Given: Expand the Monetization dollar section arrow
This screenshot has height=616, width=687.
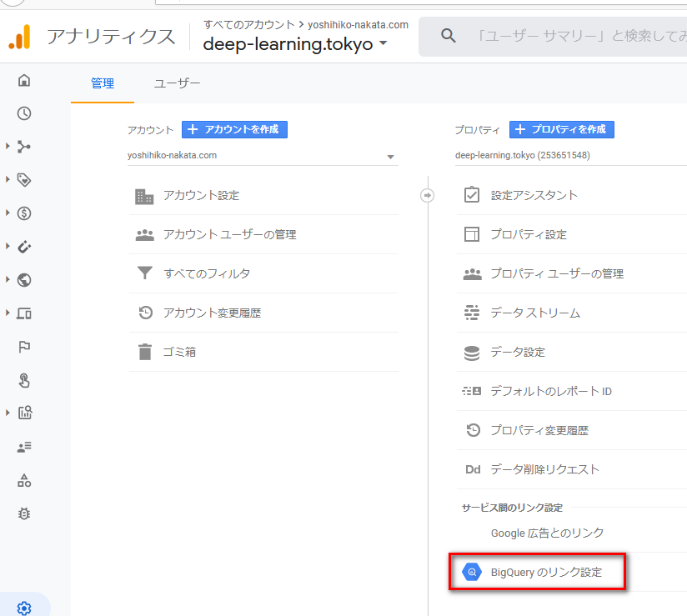Looking at the screenshot, I should [8, 213].
